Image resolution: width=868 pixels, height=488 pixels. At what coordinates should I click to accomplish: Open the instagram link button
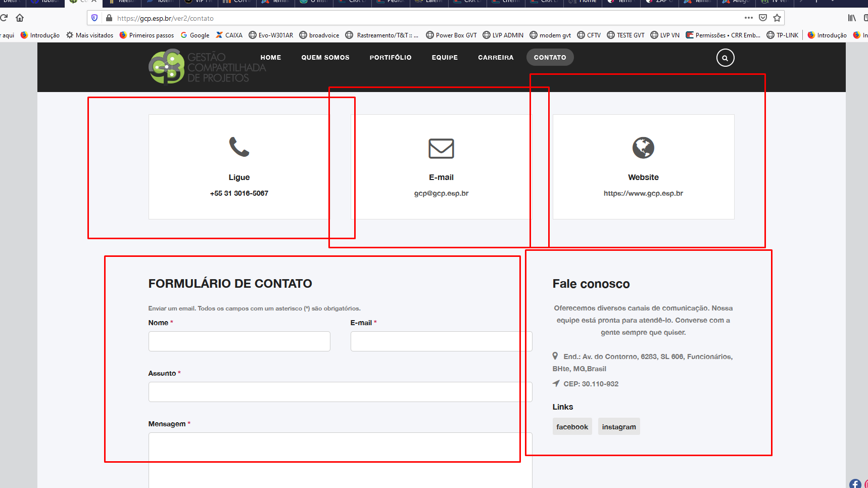tap(619, 427)
